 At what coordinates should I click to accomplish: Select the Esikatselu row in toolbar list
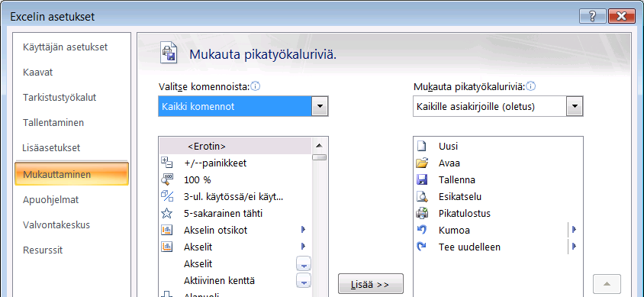tap(497, 196)
